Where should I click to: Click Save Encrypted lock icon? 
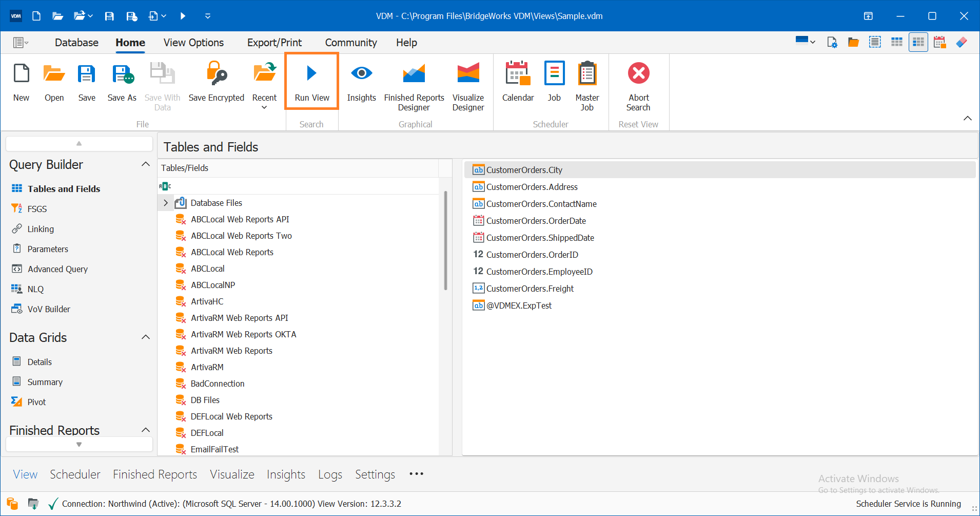[216, 82]
